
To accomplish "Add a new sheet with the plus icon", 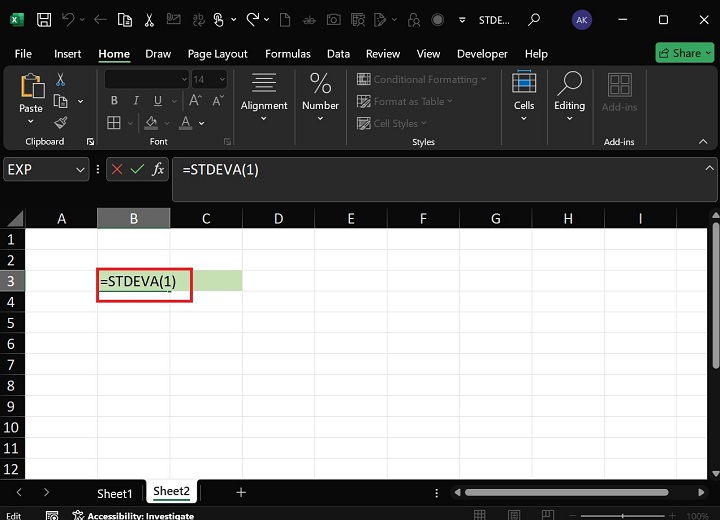I will (x=241, y=492).
